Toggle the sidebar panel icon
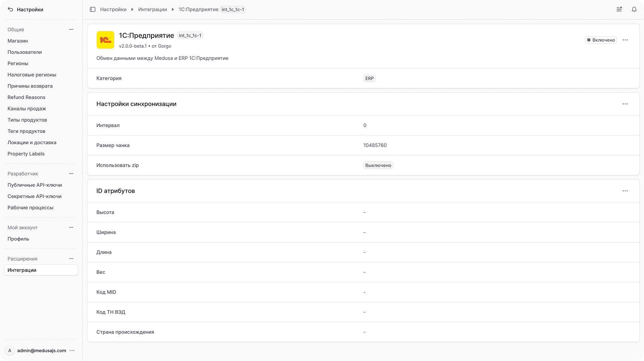 93,9
